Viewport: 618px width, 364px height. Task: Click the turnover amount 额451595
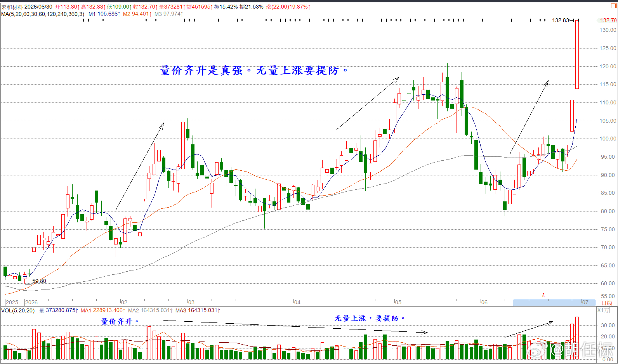click(x=200, y=7)
